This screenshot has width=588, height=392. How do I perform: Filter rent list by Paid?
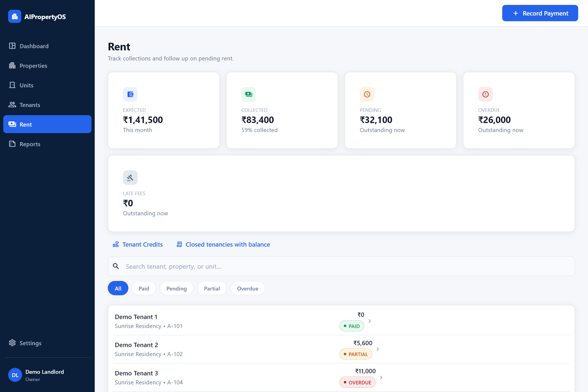tap(144, 288)
